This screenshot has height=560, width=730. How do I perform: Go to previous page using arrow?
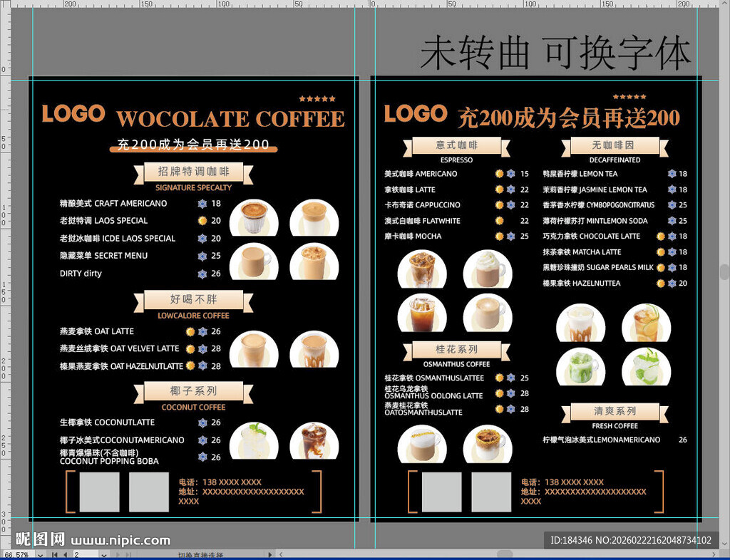click(x=65, y=555)
